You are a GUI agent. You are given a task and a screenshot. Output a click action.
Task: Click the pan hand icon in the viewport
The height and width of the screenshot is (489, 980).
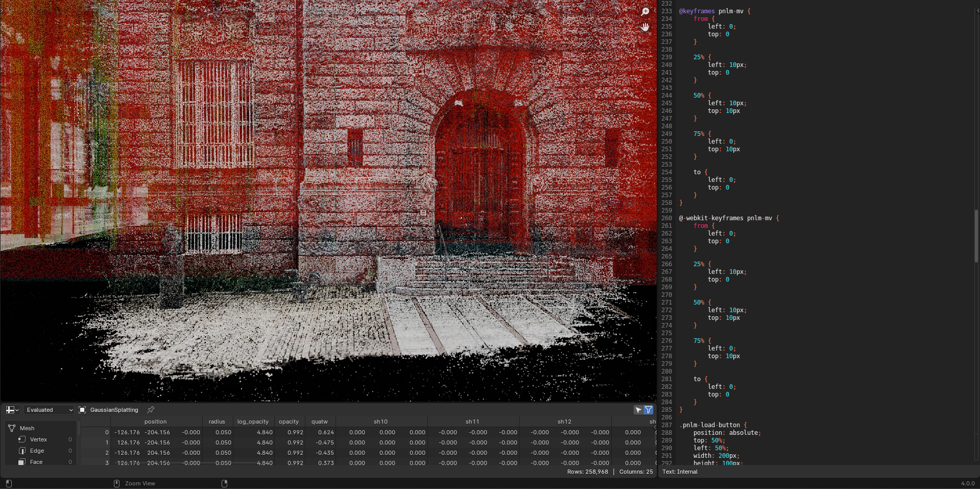pyautogui.click(x=645, y=27)
